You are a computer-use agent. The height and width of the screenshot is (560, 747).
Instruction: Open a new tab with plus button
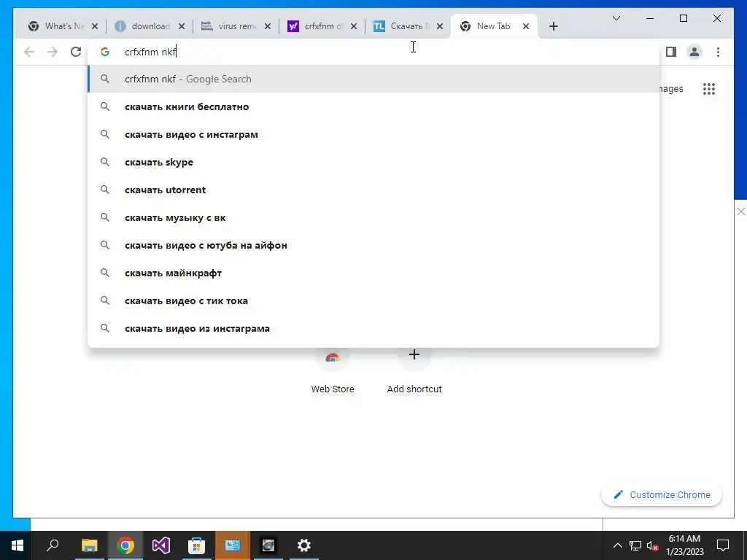(x=553, y=26)
